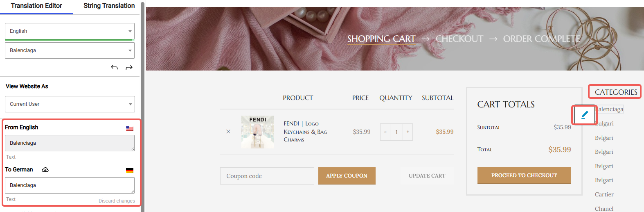Click the redo arrow icon
644x212 pixels.
129,67
